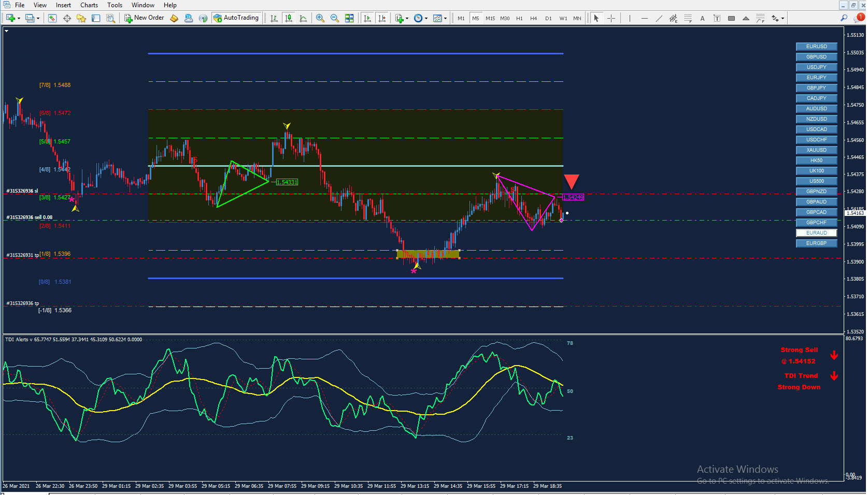Select the M30 timeframe

click(x=505, y=18)
